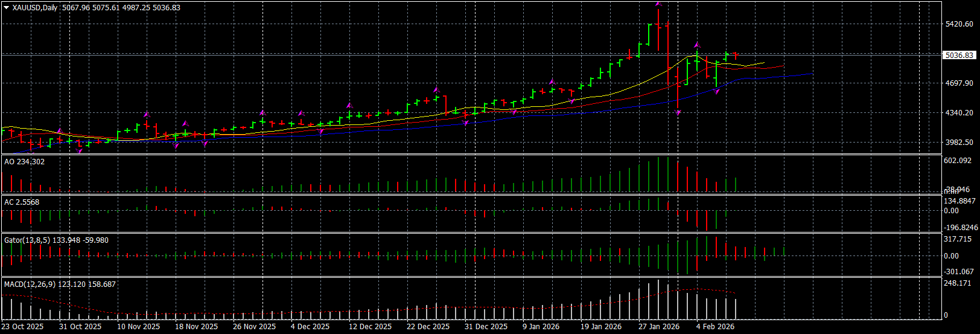Click the 22 Dec 2025 date label

(x=428, y=327)
